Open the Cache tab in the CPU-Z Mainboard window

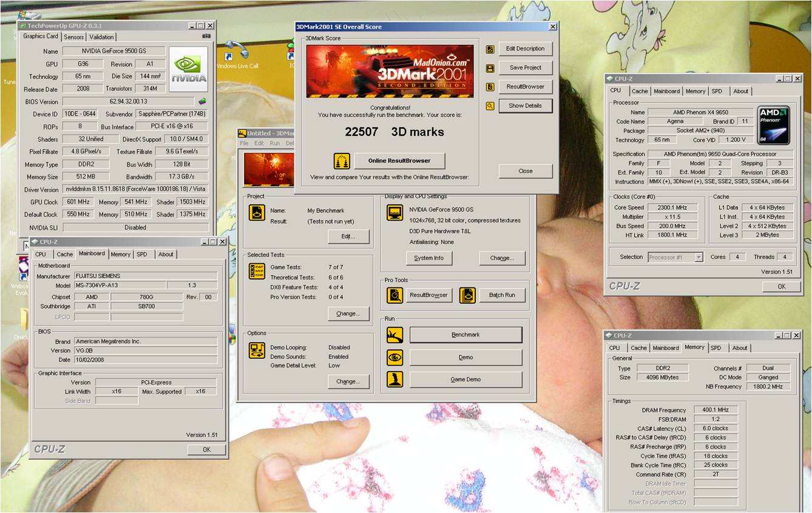pos(65,255)
